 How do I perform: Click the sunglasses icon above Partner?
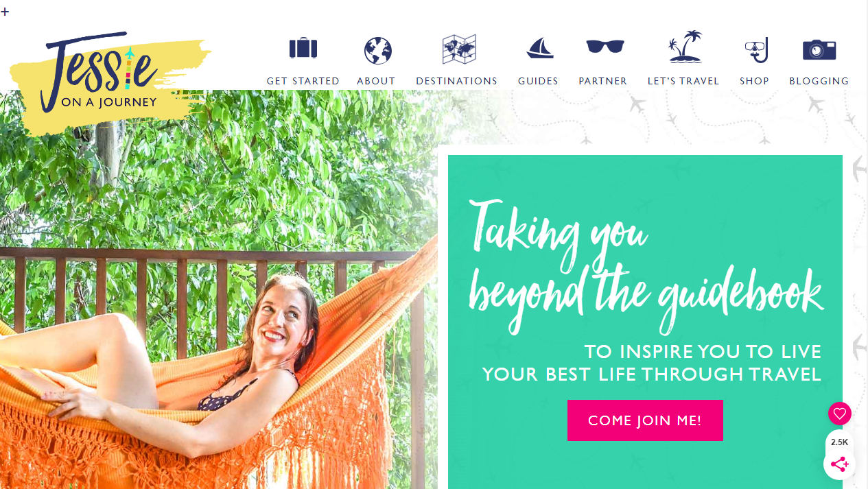coord(605,46)
